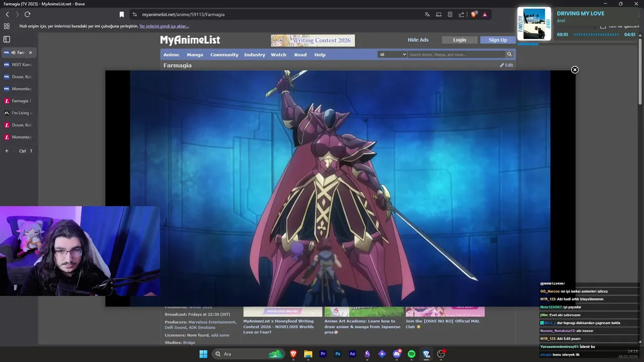Open OBS Studio from the taskbar
Viewport: 644px width, 362px height.
point(441,354)
